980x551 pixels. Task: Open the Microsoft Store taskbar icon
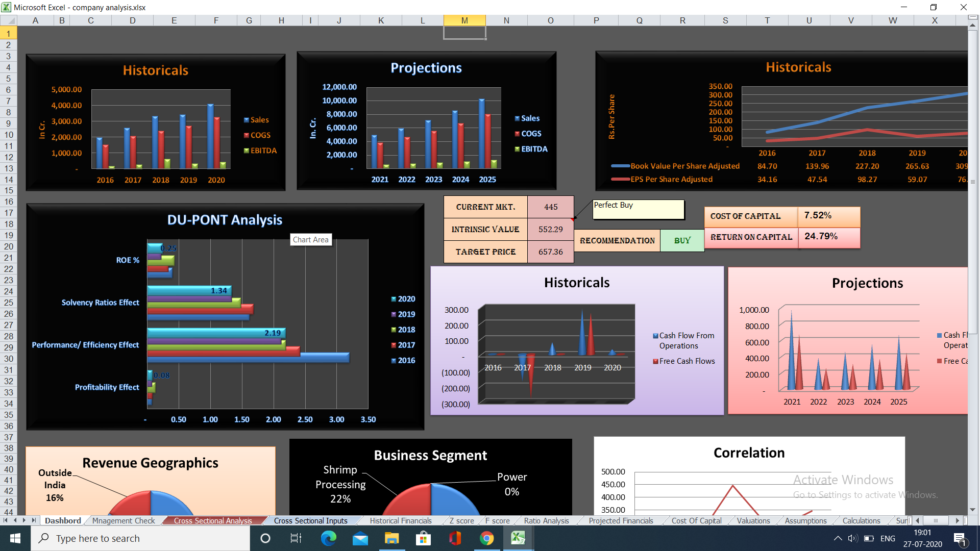(x=423, y=538)
